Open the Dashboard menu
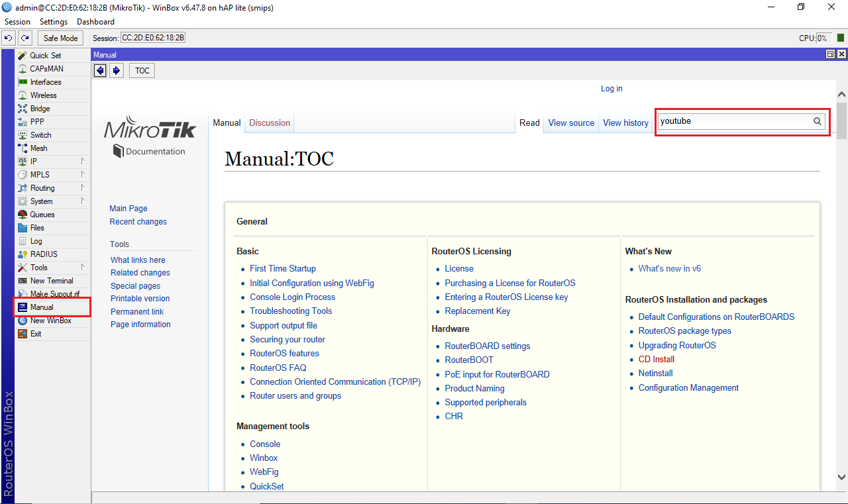 click(95, 22)
